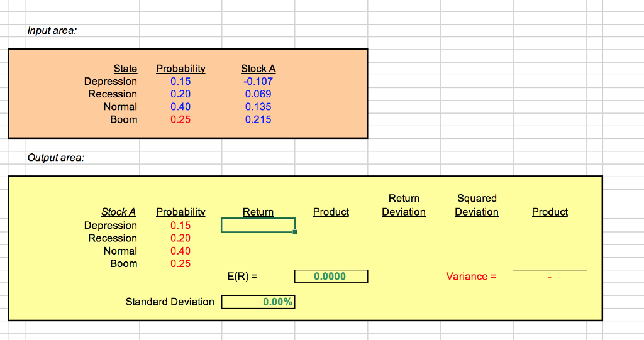
Task: Click the first Product column header
Action: 331,212
